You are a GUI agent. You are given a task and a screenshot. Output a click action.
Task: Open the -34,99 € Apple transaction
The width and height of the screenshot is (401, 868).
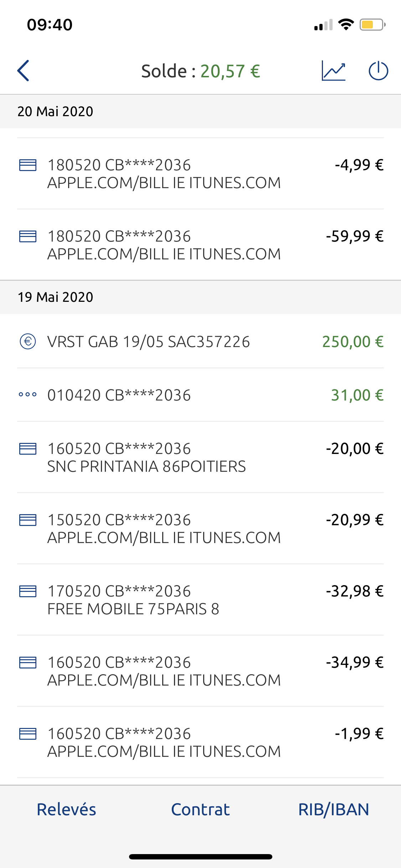point(200,671)
